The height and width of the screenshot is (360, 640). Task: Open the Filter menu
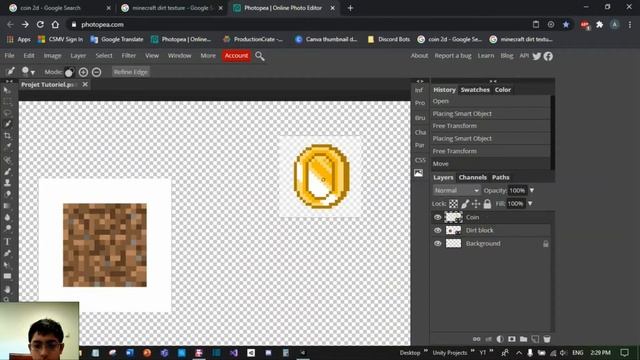coord(129,56)
